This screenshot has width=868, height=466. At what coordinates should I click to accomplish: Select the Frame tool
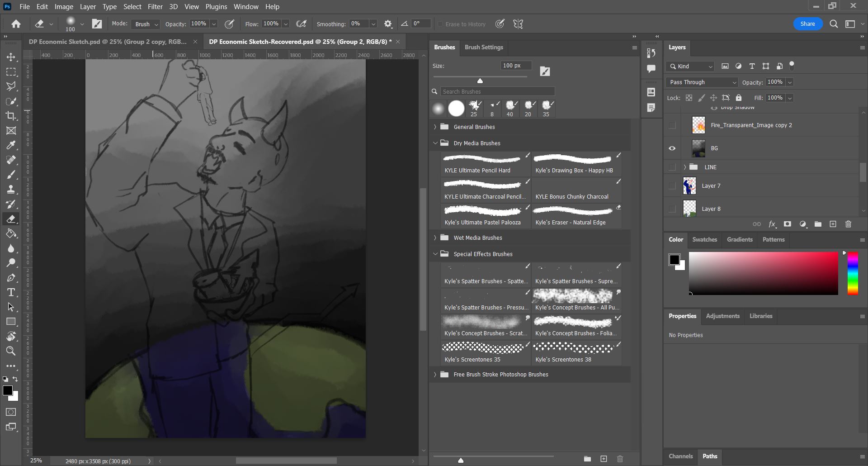[11, 131]
